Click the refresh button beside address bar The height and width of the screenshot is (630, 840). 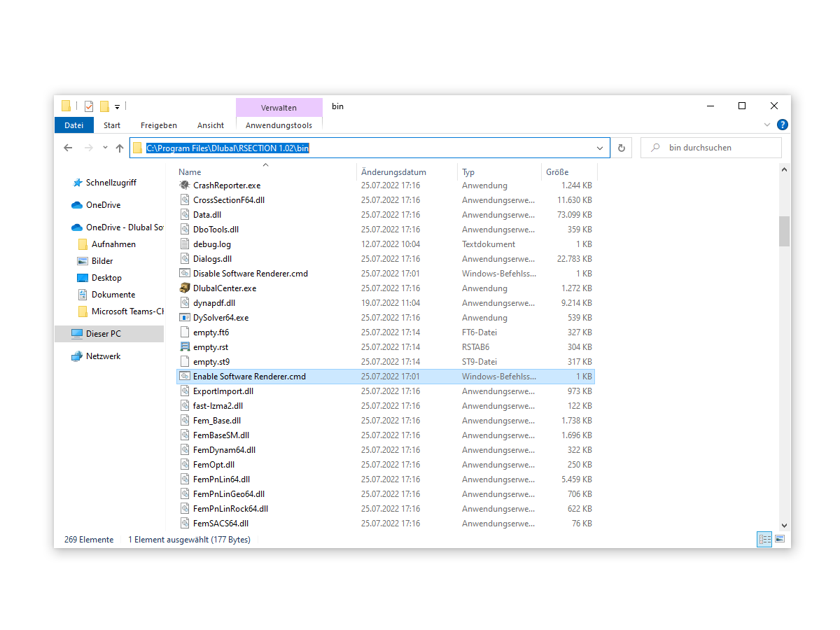[x=621, y=148]
